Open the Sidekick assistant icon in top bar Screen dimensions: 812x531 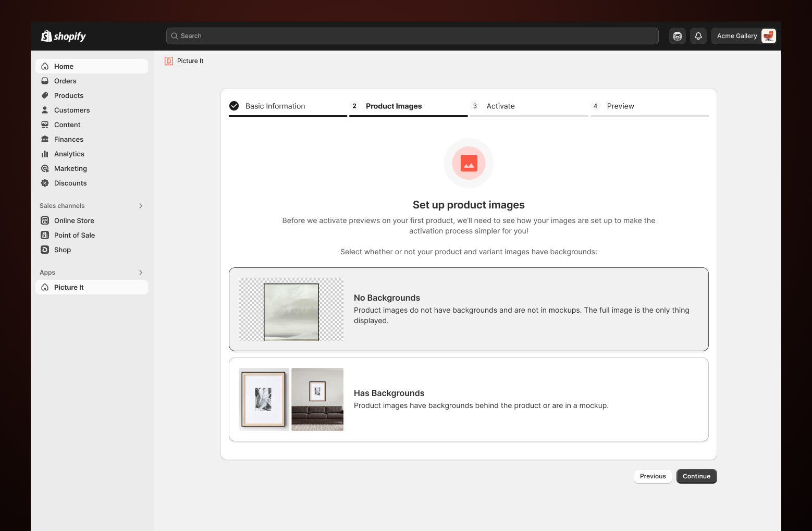click(x=678, y=36)
